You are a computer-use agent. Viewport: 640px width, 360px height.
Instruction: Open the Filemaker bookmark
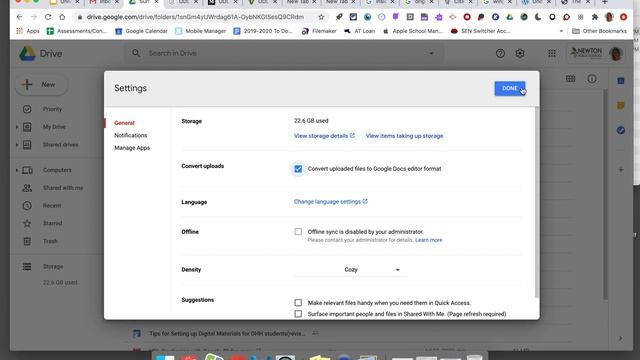coord(319,31)
